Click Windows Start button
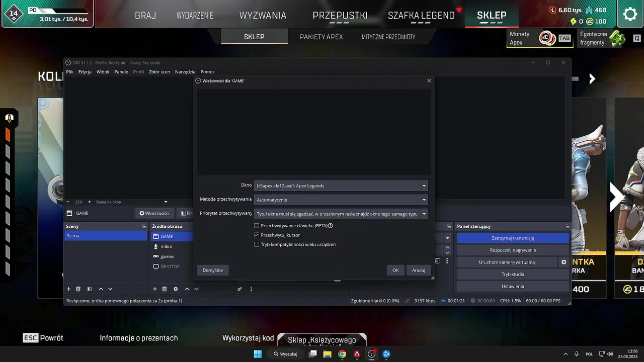 coord(258,354)
